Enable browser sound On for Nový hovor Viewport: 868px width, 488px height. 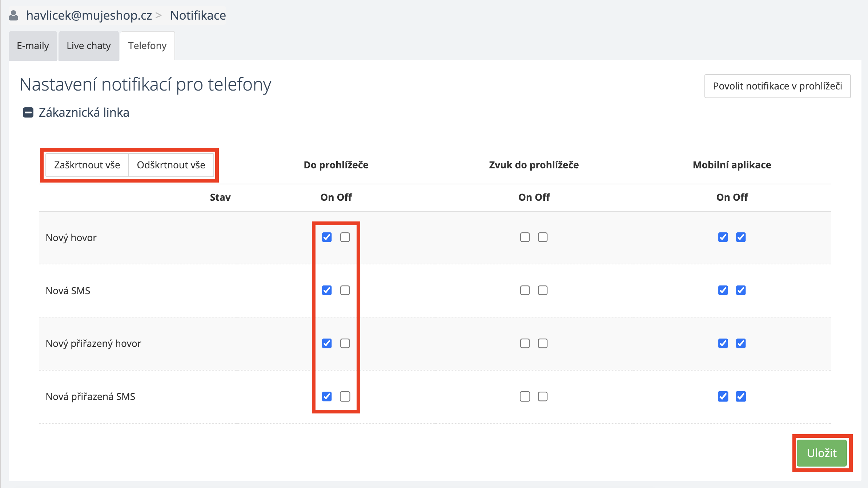coord(525,237)
